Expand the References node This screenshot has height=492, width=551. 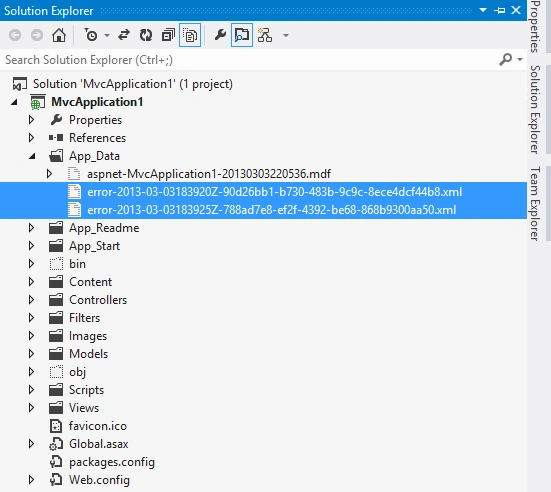pyautogui.click(x=31, y=138)
